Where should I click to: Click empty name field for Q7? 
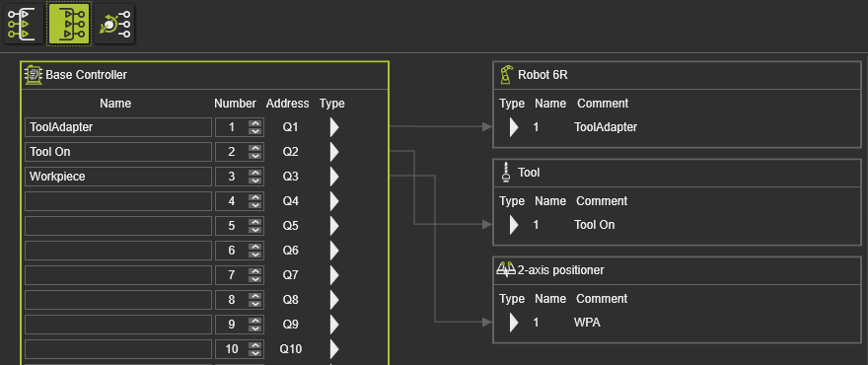click(118, 274)
